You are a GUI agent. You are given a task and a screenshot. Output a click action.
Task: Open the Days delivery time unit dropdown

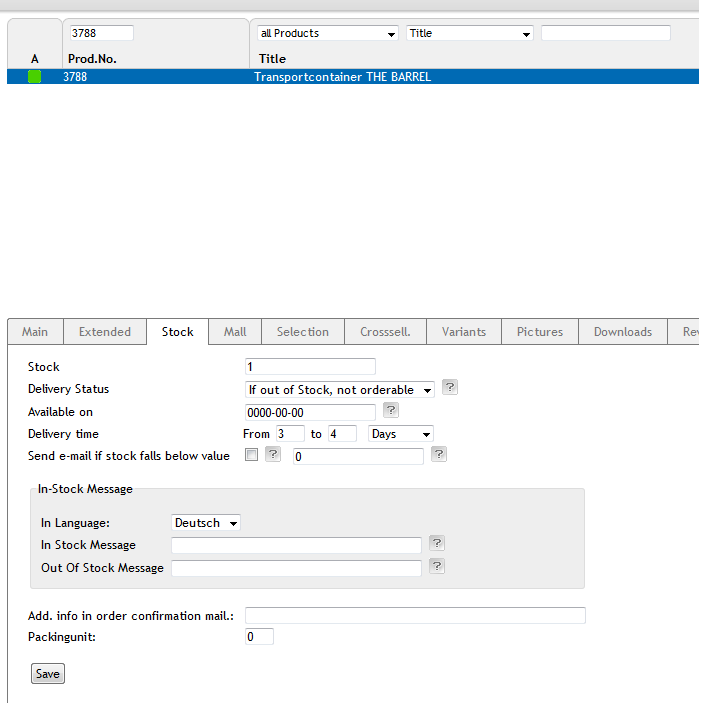[400, 434]
